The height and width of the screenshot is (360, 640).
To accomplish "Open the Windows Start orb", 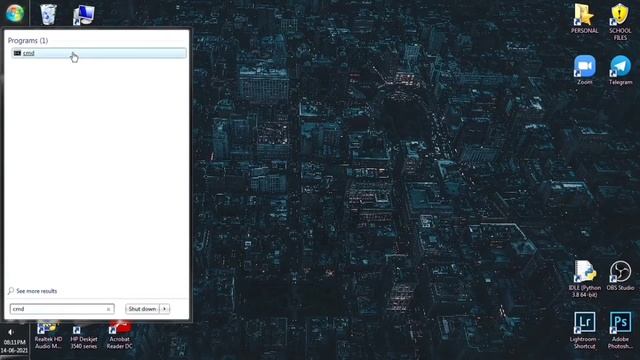I will click(x=15, y=13).
